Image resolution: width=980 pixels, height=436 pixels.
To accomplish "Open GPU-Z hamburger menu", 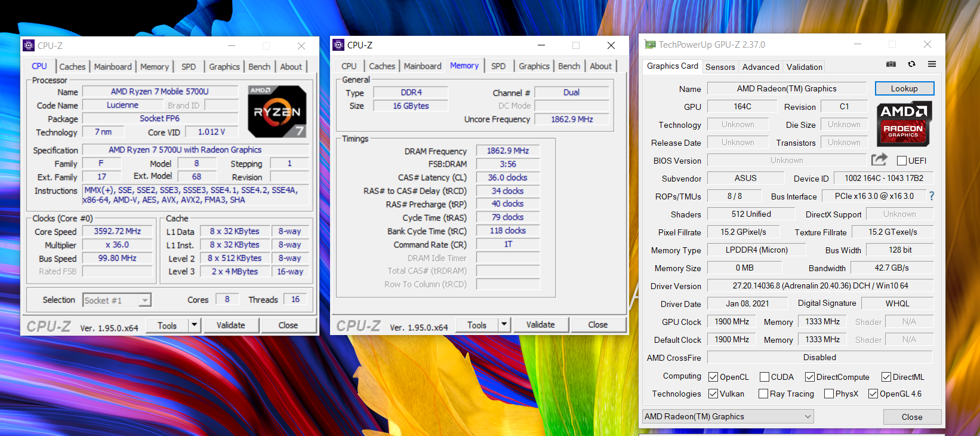I will [x=932, y=64].
